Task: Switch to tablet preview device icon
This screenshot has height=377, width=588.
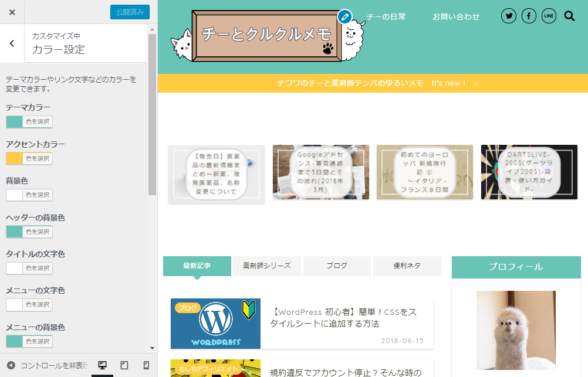Action: 124,365
